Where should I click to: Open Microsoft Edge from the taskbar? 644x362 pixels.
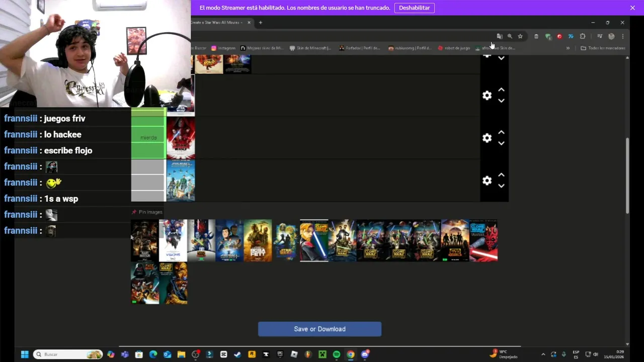click(153, 354)
